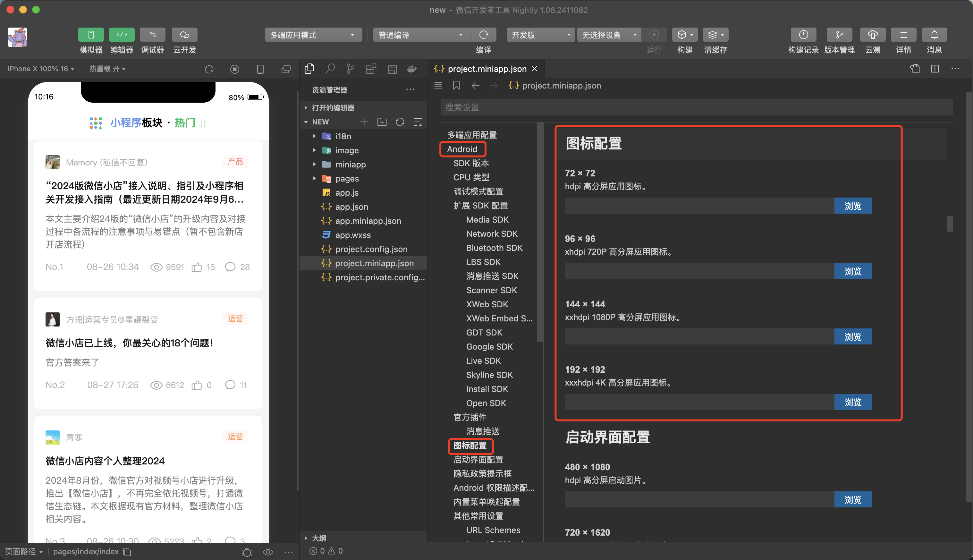The image size is (973, 560).
Task: Click 浏览 for 192 × 192 icon
Action: [853, 402]
